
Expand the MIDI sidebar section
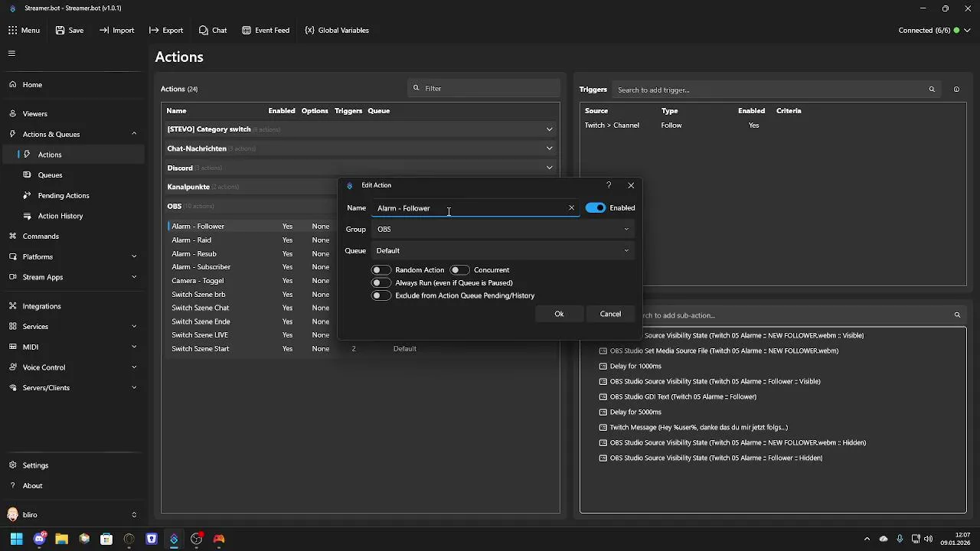click(x=72, y=347)
